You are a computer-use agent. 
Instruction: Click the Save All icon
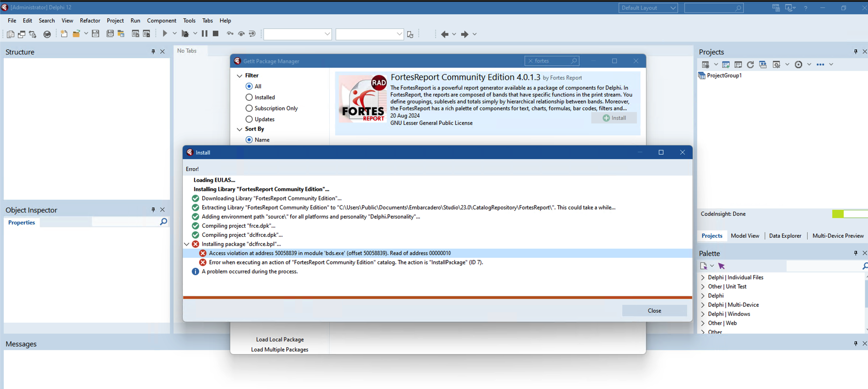click(110, 34)
